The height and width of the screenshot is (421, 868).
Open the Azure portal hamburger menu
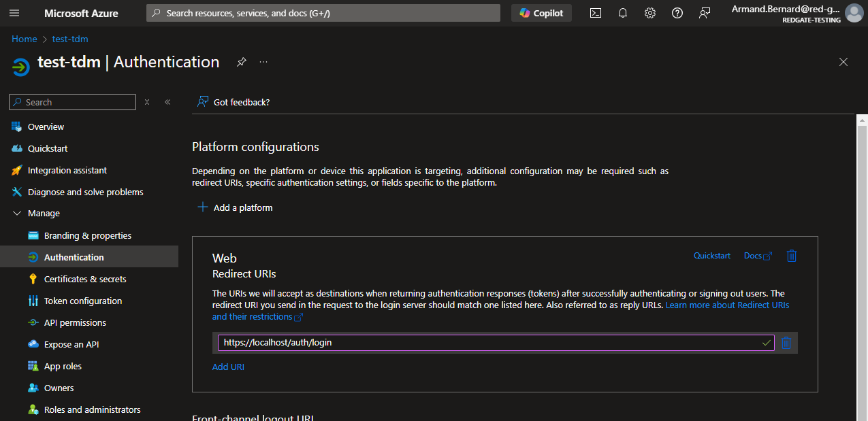(x=14, y=13)
